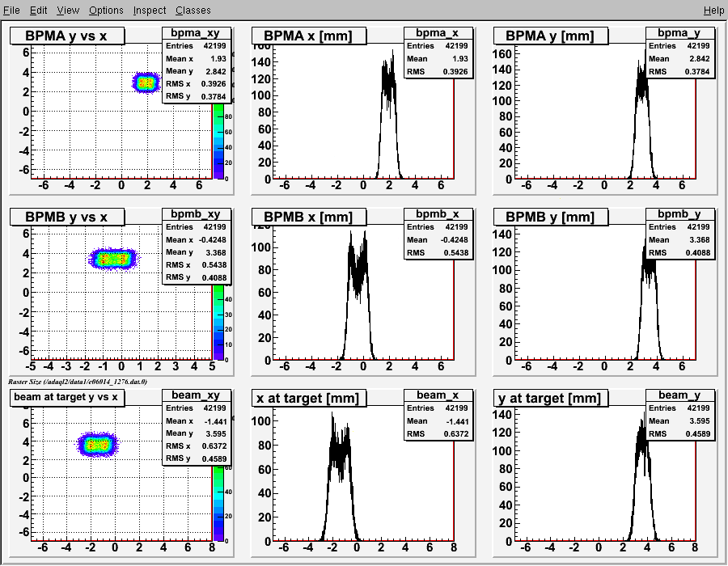
Task: Click the beam_y statistics box header
Action: point(679,395)
